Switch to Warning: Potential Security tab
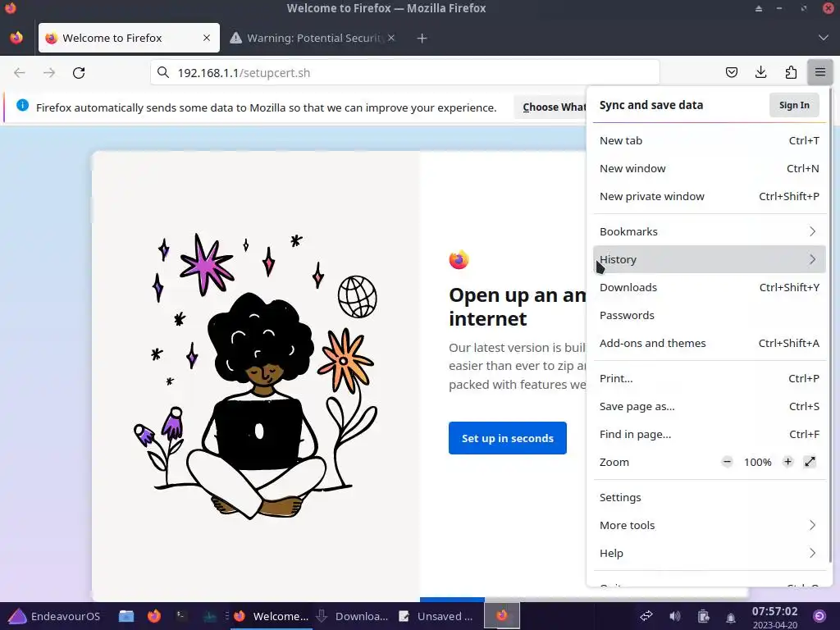The height and width of the screenshot is (630, 840). coord(313,38)
